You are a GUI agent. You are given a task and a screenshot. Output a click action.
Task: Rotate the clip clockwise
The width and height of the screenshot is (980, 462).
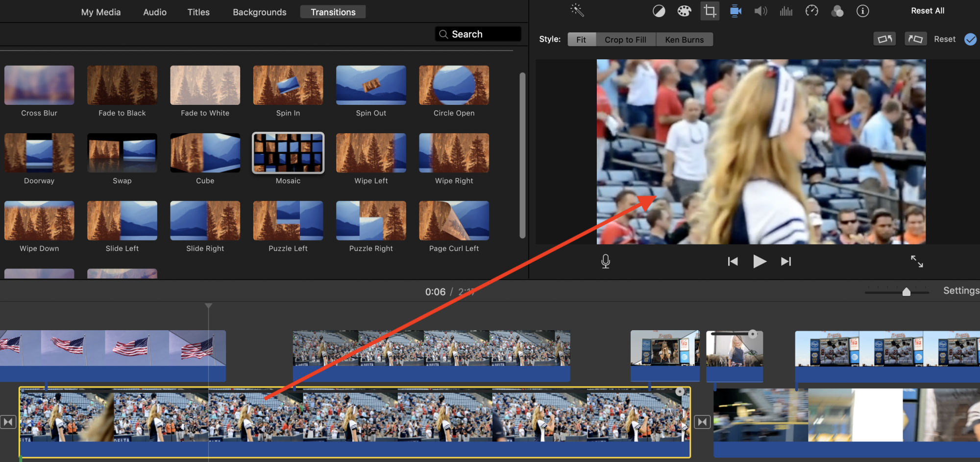(x=915, y=39)
